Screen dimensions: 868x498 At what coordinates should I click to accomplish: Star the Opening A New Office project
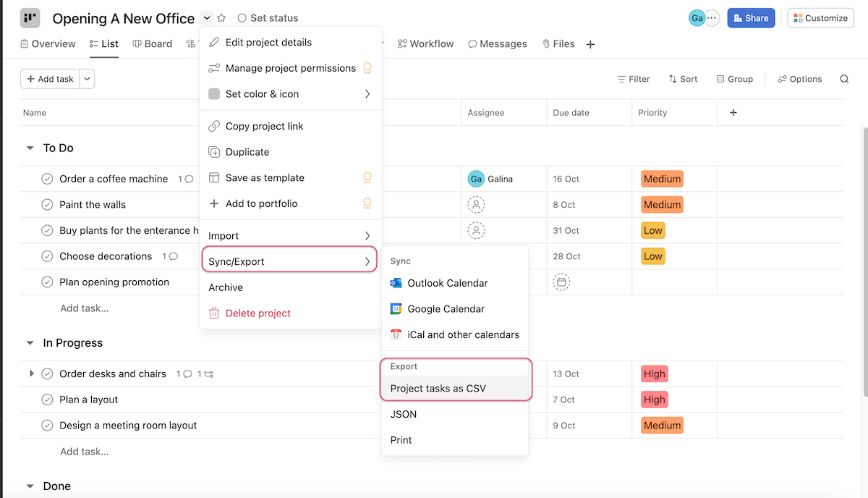coord(221,17)
